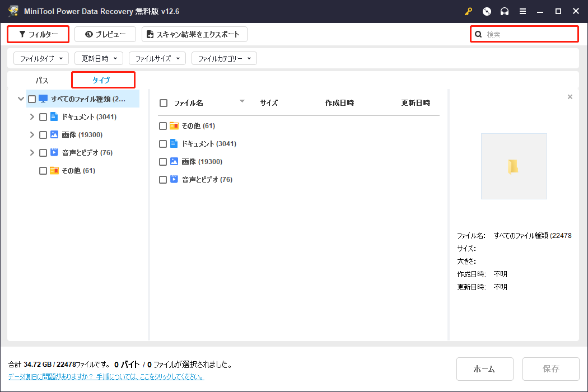Close the preview panel with X icon
588x392 pixels.
coord(570,97)
